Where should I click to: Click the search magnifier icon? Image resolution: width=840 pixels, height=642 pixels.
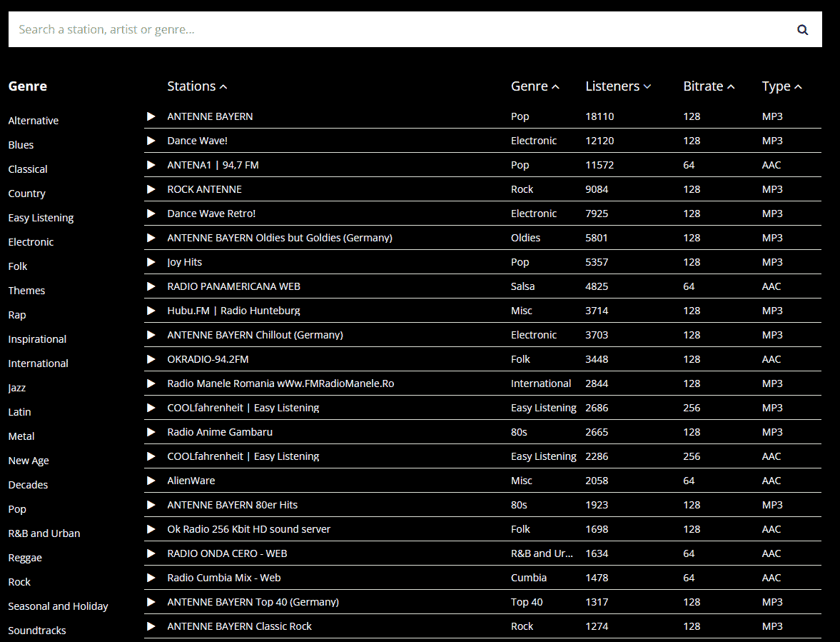pos(802,29)
